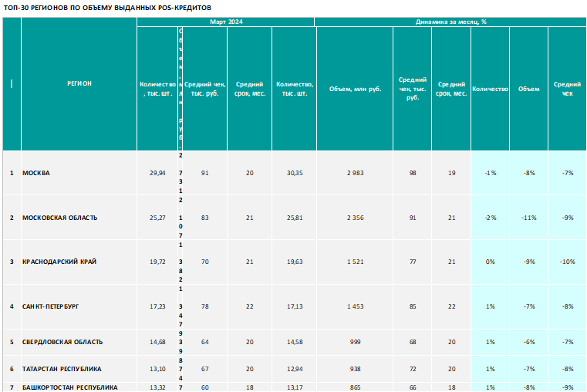The height and width of the screenshot is (392, 587).
Task: Select value 25,27 in Московская область row
Action: [x=157, y=218]
